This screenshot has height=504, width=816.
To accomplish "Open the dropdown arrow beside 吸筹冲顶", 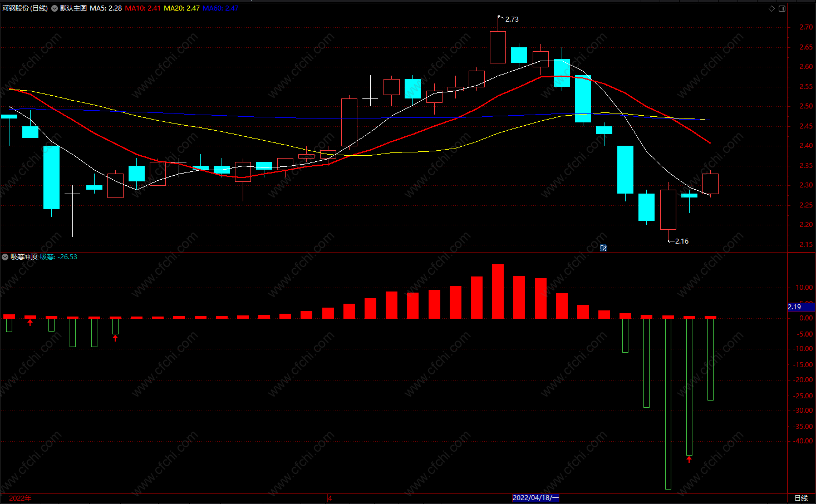I will pyautogui.click(x=5, y=257).
